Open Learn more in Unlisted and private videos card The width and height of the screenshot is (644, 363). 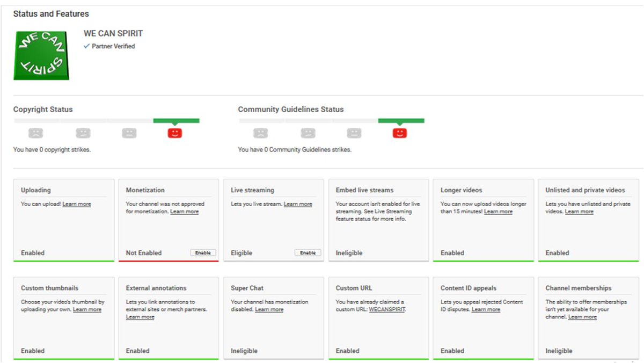click(579, 212)
